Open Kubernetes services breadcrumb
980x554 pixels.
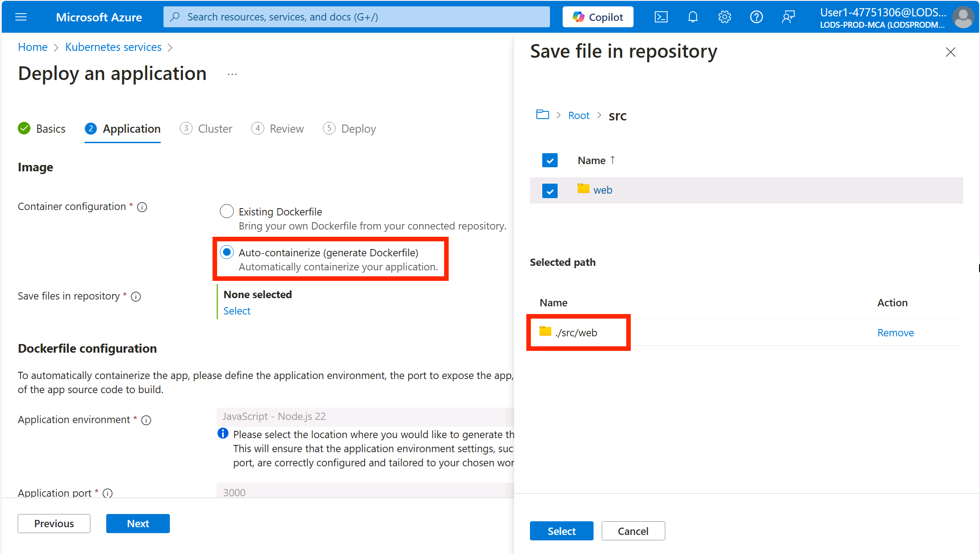[114, 47]
